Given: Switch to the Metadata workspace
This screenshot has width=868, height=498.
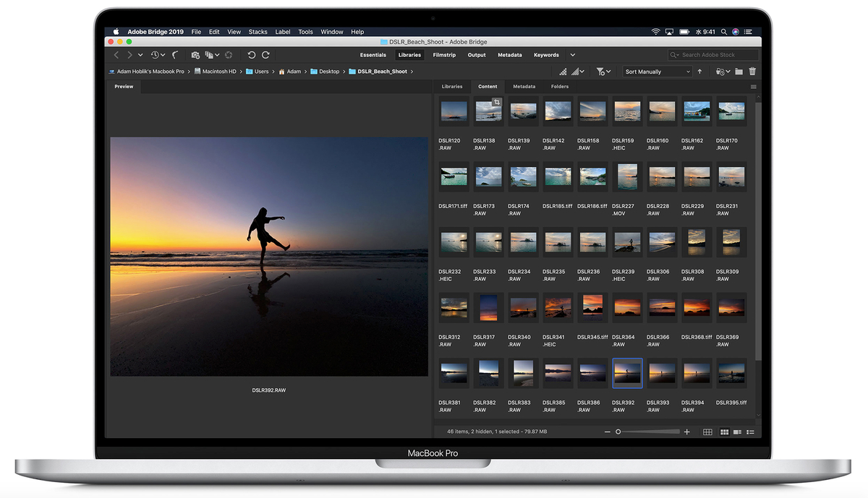Looking at the screenshot, I should (510, 55).
